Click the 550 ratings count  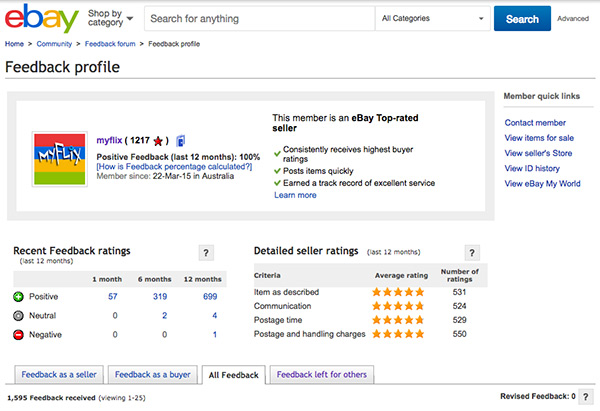pyautogui.click(x=459, y=334)
